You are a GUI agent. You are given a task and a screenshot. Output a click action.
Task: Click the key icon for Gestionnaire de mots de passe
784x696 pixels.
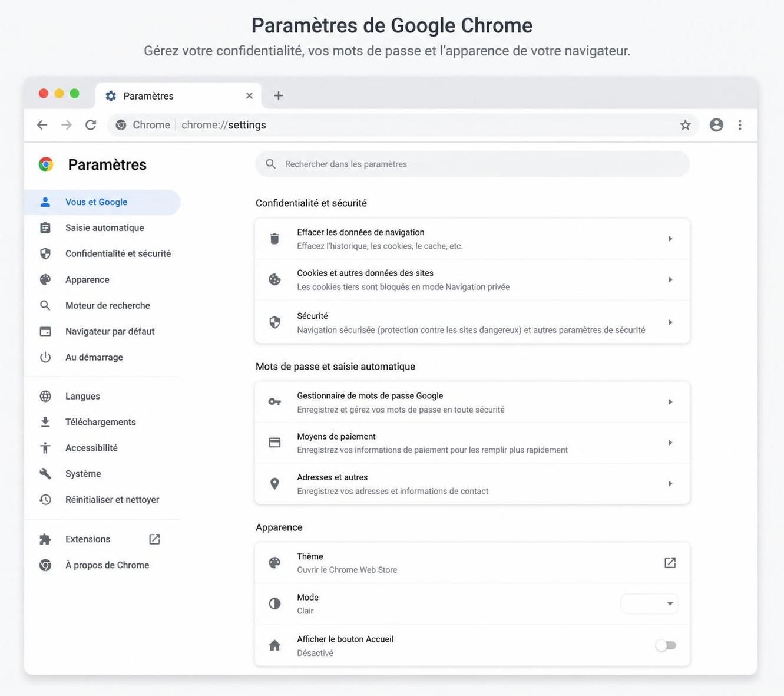[x=274, y=402]
